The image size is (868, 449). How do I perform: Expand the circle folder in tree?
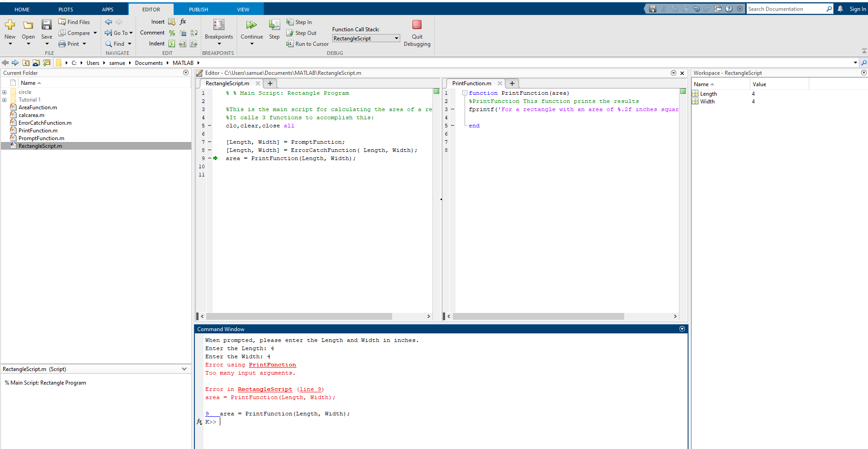point(5,92)
